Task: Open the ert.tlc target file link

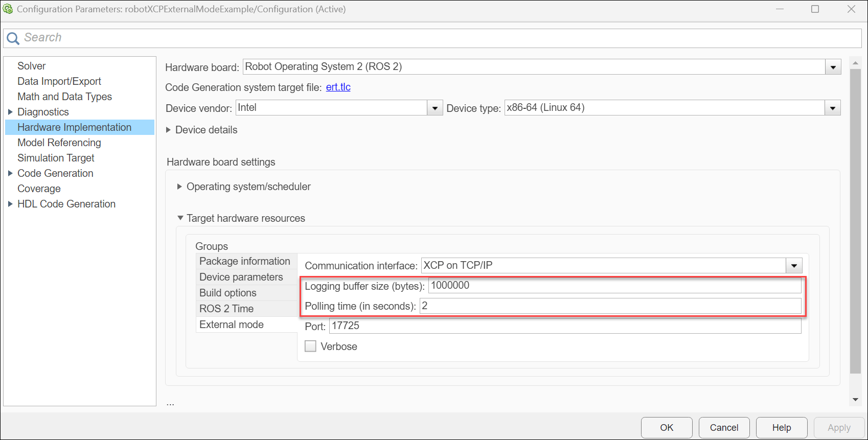Action: pyautogui.click(x=338, y=87)
